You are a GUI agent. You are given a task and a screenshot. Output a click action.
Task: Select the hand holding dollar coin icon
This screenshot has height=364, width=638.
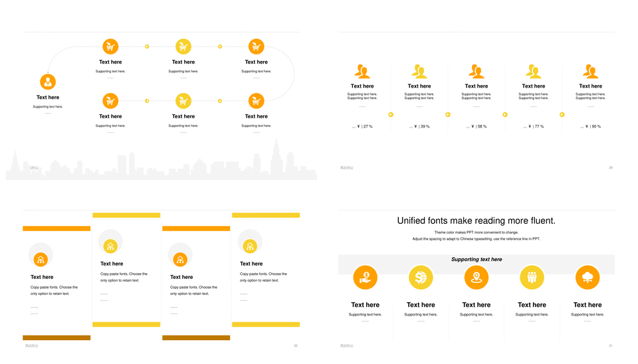pyautogui.click(x=366, y=276)
